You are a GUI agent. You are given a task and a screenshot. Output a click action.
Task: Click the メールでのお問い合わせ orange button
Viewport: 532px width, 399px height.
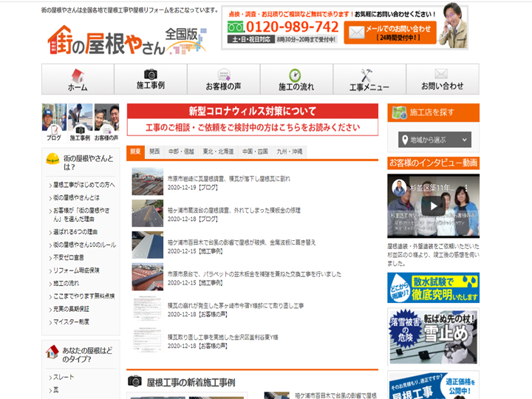[x=390, y=33]
